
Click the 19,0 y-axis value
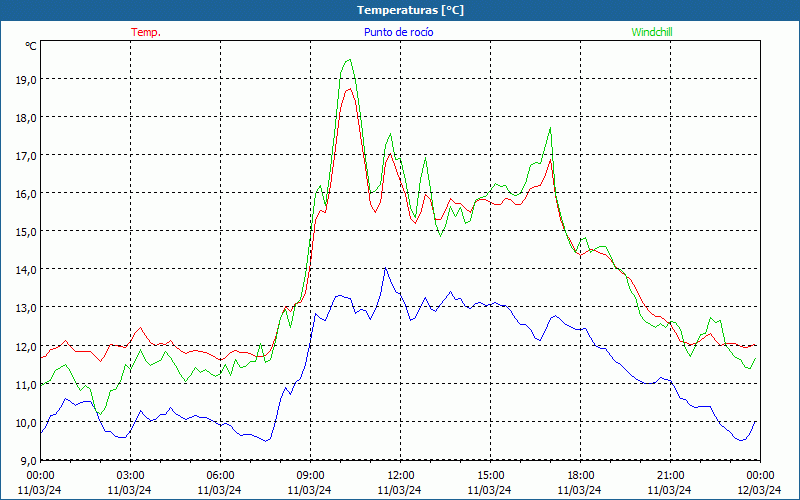click(x=27, y=79)
